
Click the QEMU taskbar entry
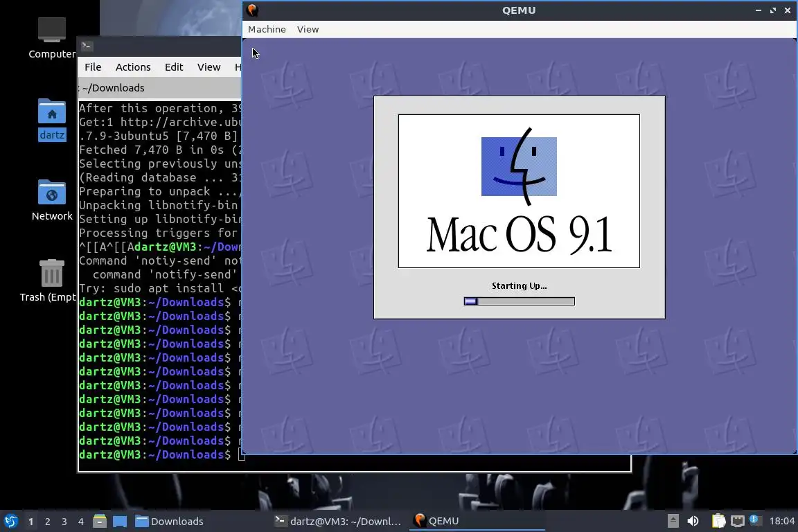[x=477, y=522]
